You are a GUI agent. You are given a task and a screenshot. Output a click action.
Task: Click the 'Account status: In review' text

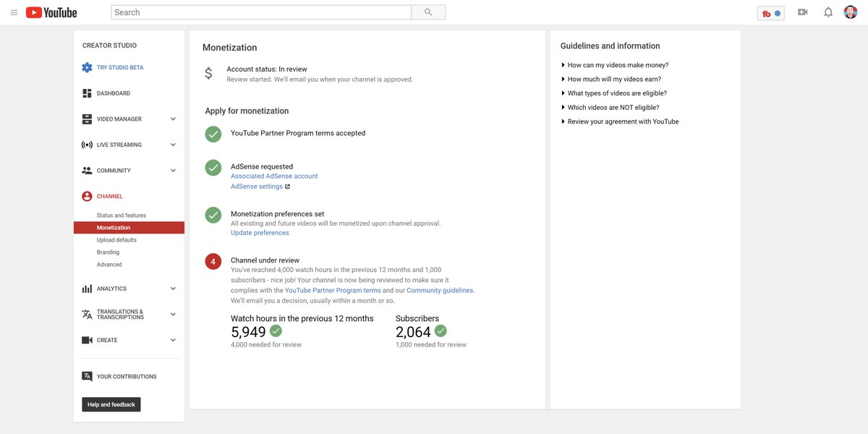pos(267,69)
